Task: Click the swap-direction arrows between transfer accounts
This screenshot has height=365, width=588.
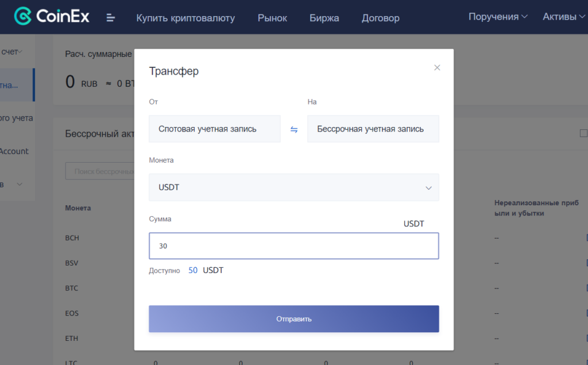Action: (x=294, y=129)
